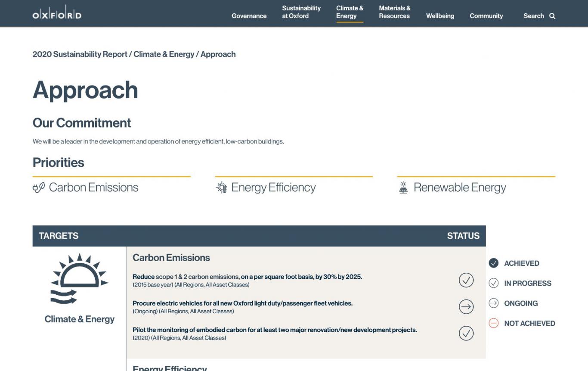Click the Energy Efficiency thermometer icon

221,187
